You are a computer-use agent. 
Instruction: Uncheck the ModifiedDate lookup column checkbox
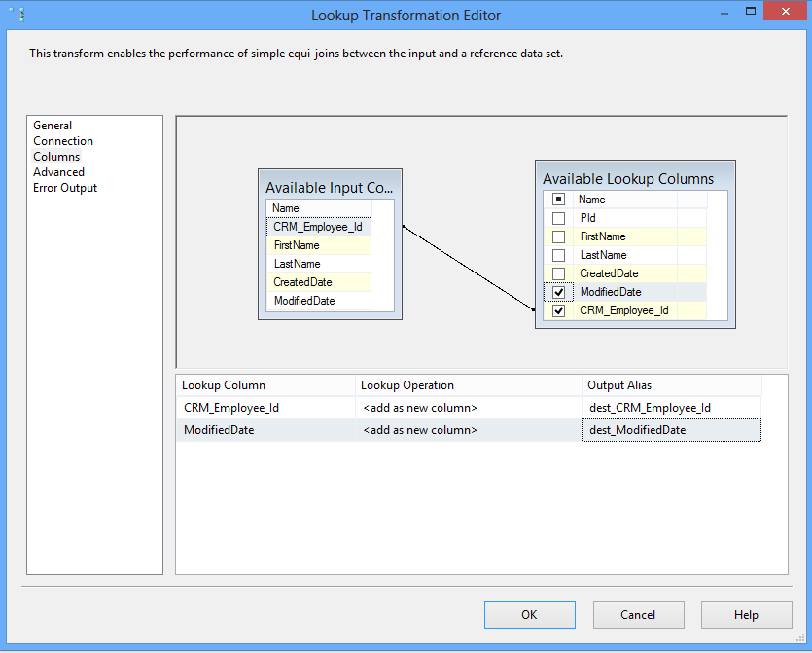[558, 292]
